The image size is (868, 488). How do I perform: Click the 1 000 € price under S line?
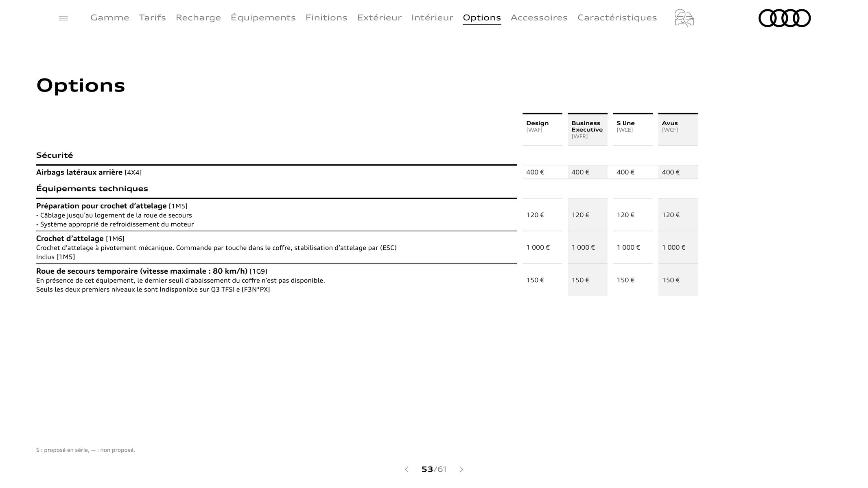(628, 247)
